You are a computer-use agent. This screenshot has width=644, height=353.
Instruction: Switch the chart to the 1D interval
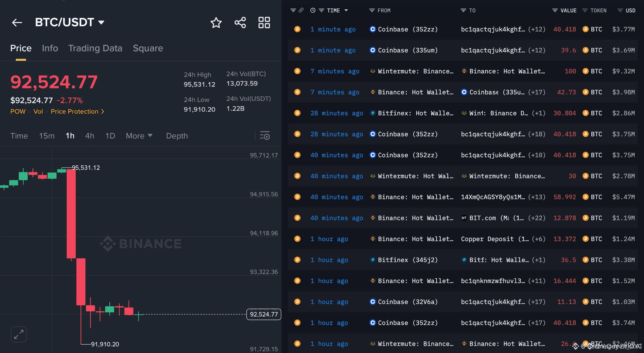(110, 136)
